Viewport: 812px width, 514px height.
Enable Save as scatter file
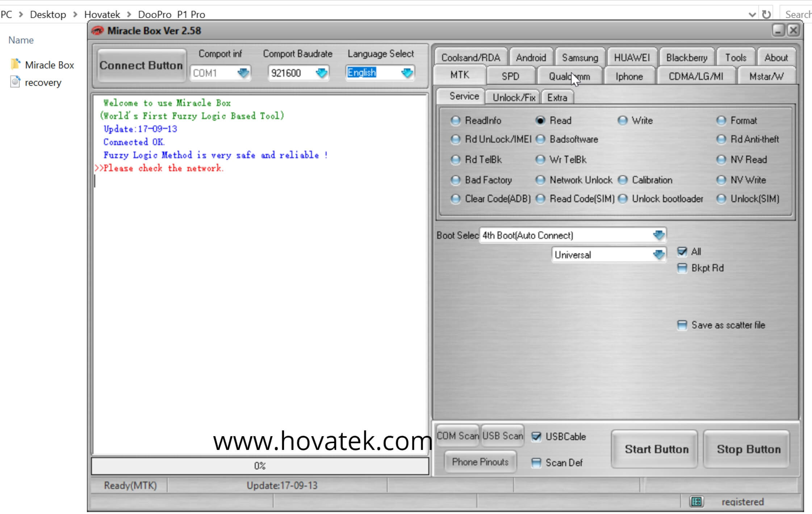[x=682, y=325]
